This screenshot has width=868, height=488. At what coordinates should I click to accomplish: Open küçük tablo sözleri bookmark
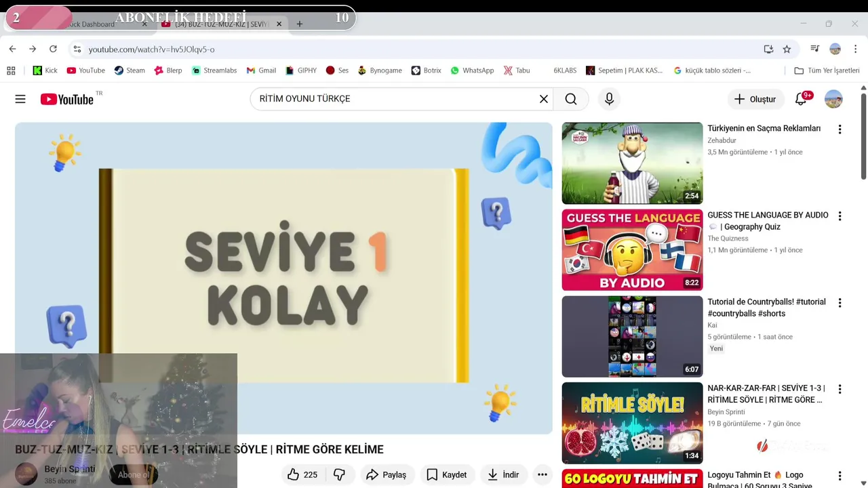(712, 70)
